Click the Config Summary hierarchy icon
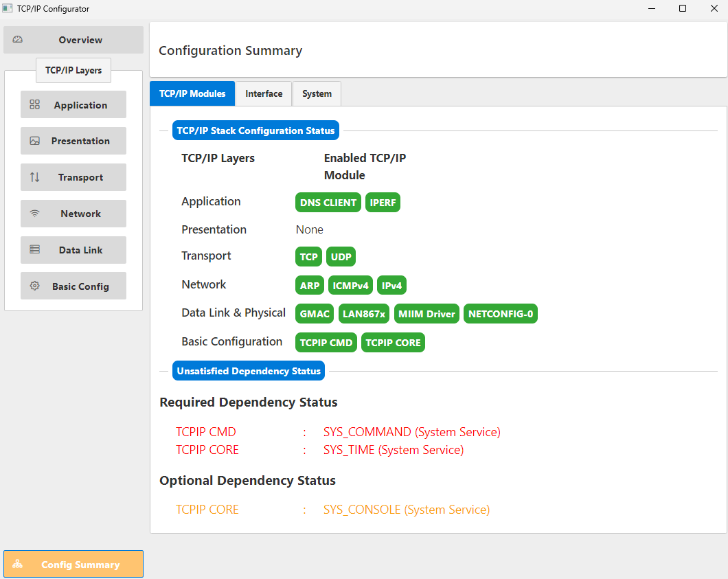Viewport: 728px width, 579px height. pos(18,565)
